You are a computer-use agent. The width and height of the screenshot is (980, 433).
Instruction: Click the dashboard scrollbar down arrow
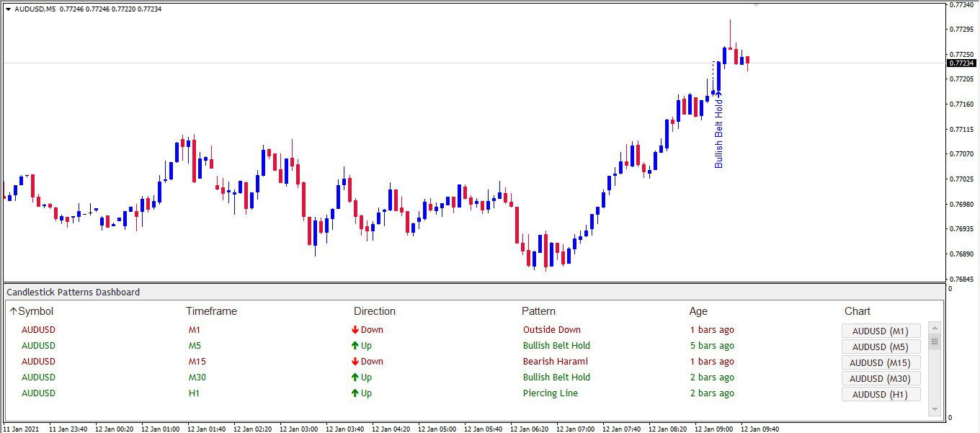pyautogui.click(x=935, y=409)
